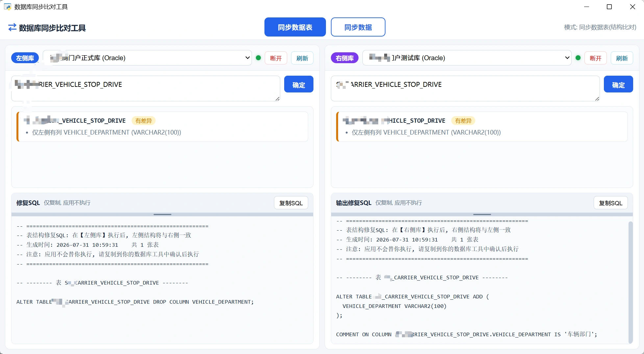Click the left VEHICLE_STOP_DRIVE difference card

[162, 127]
